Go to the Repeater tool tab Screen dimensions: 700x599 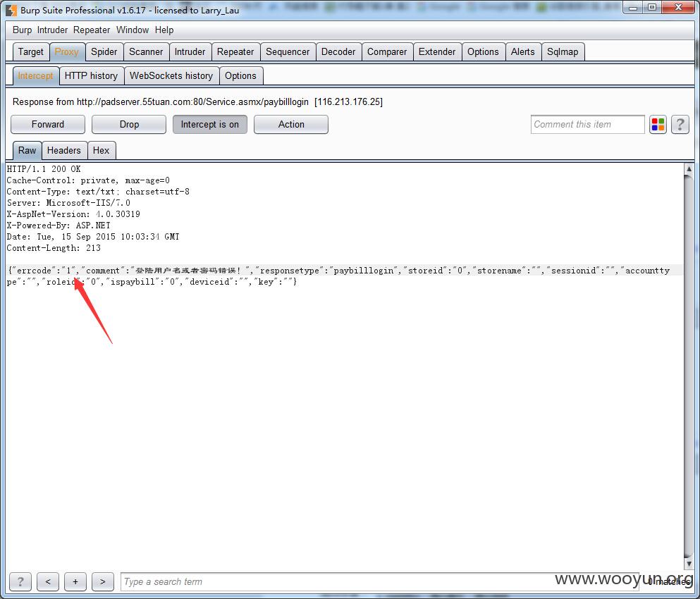pos(235,51)
